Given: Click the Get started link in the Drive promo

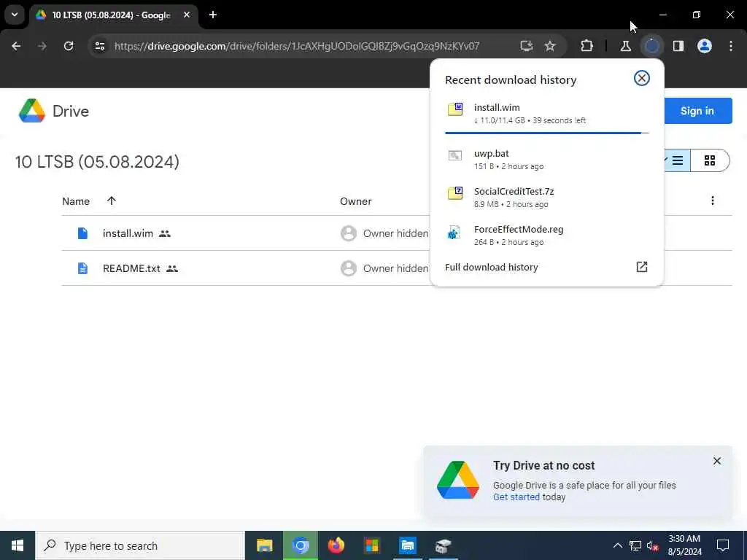Looking at the screenshot, I should (516, 497).
